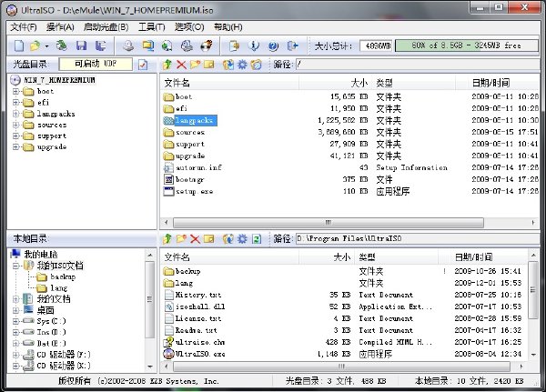Click the gear icon in the local pane toolbar

click(242, 238)
